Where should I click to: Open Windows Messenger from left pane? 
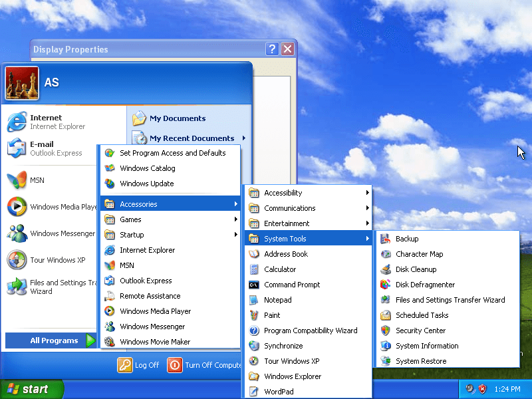[x=51, y=233]
